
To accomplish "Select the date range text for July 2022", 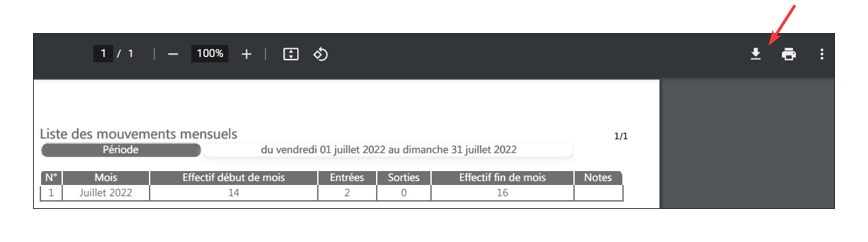I will click(x=389, y=150).
